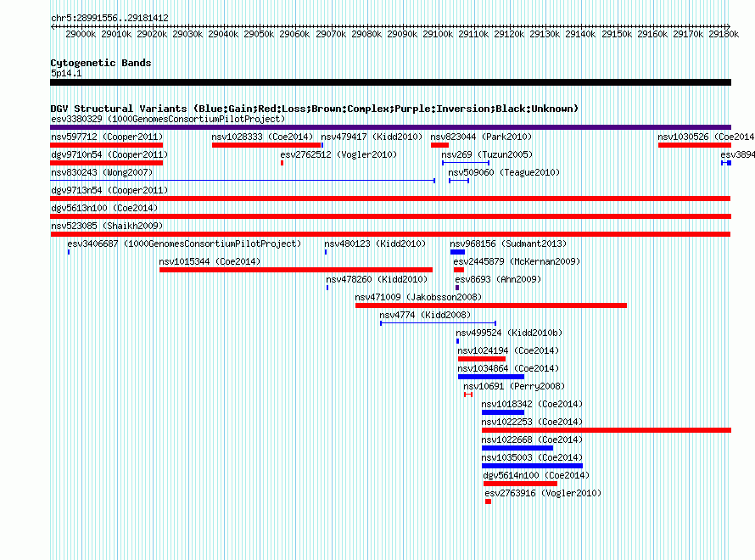Click the 5p14.1 band label
Viewport: 755px width, 560px height.
(x=66, y=73)
